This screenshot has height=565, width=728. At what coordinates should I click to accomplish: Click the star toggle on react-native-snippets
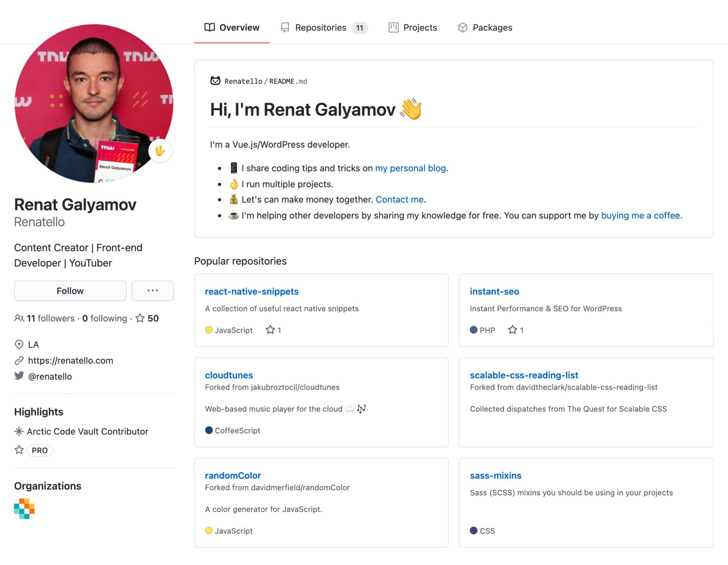click(271, 329)
